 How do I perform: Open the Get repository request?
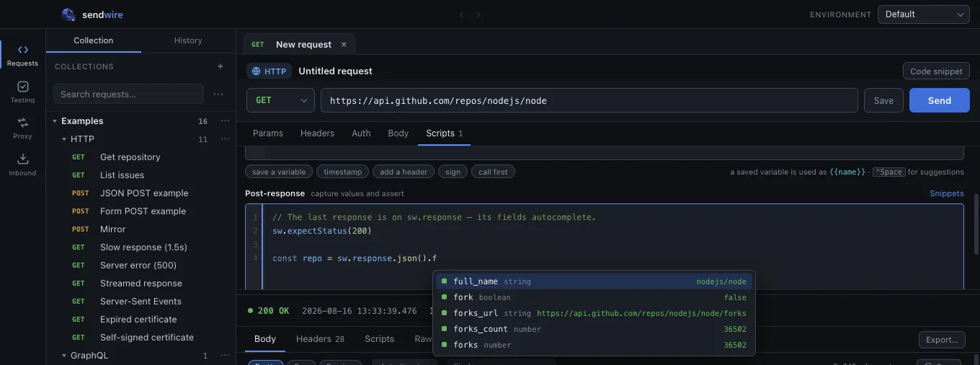[x=141, y=157]
